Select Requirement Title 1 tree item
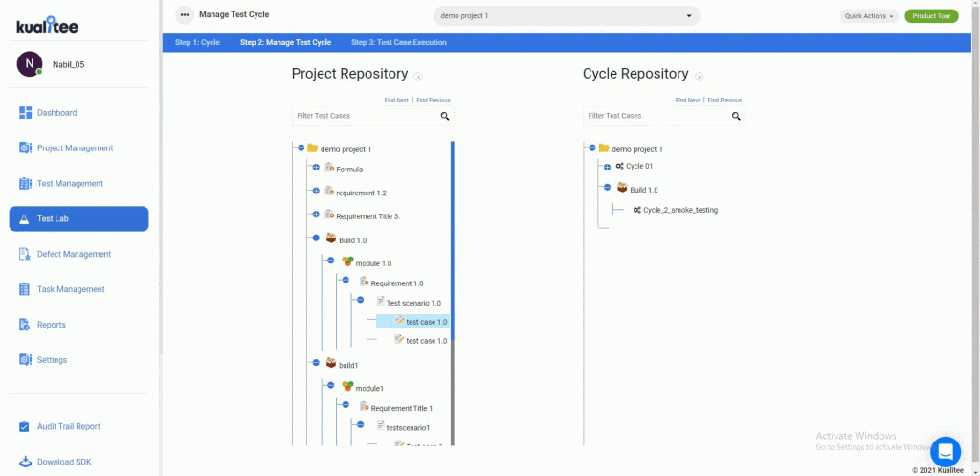Image resolution: width=980 pixels, height=476 pixels. click(401, 408)
